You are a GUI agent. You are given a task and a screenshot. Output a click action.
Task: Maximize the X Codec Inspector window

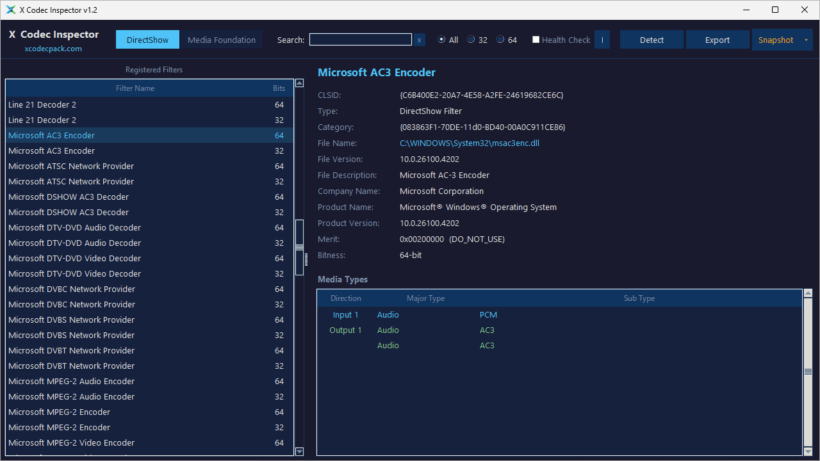point(775,10)
